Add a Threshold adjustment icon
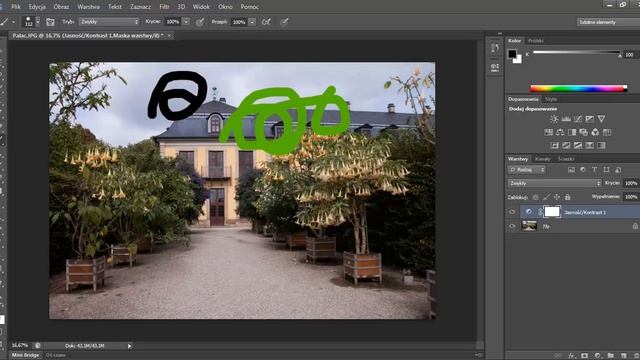This screenshot has width=640, height=360. (x=578, y=145)
